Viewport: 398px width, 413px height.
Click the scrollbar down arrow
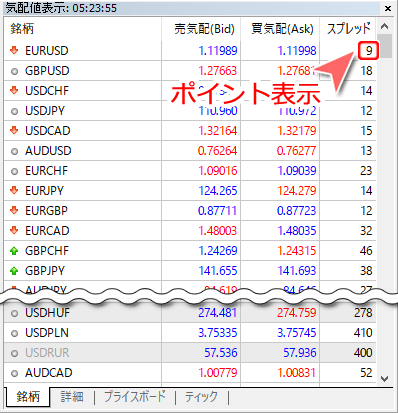(384, 379)
